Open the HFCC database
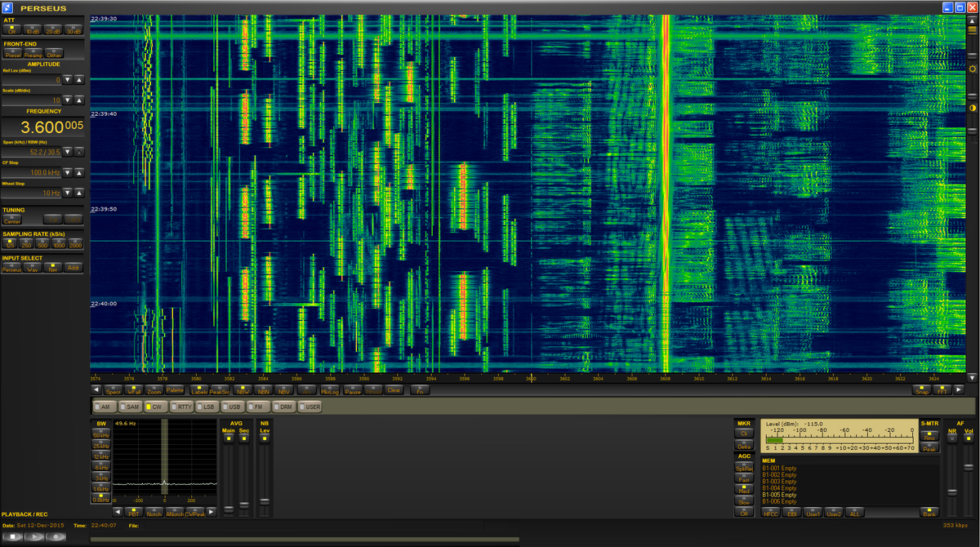The image size is (980, 547). click(771, 513)
